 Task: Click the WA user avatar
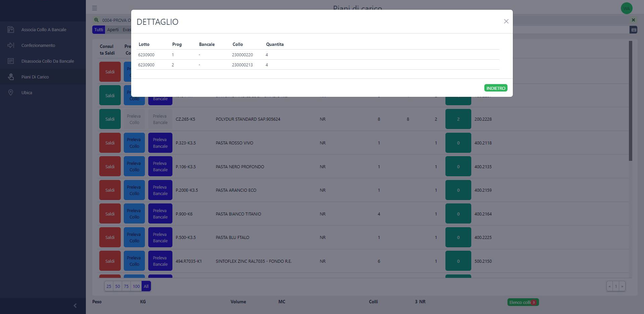coord(626,8)
